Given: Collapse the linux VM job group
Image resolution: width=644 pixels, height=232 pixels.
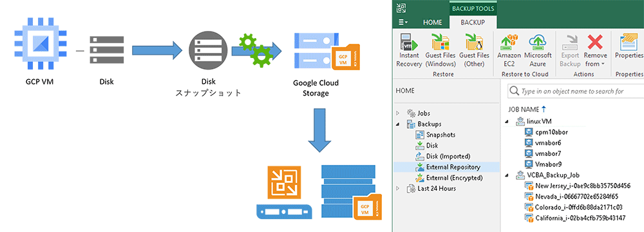Looking at the screenshot, I should (x=507, y=121).
